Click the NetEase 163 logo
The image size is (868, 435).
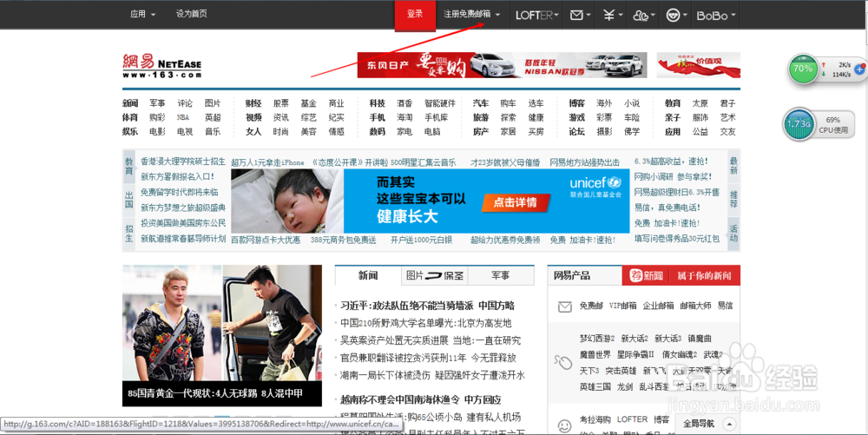162,66
